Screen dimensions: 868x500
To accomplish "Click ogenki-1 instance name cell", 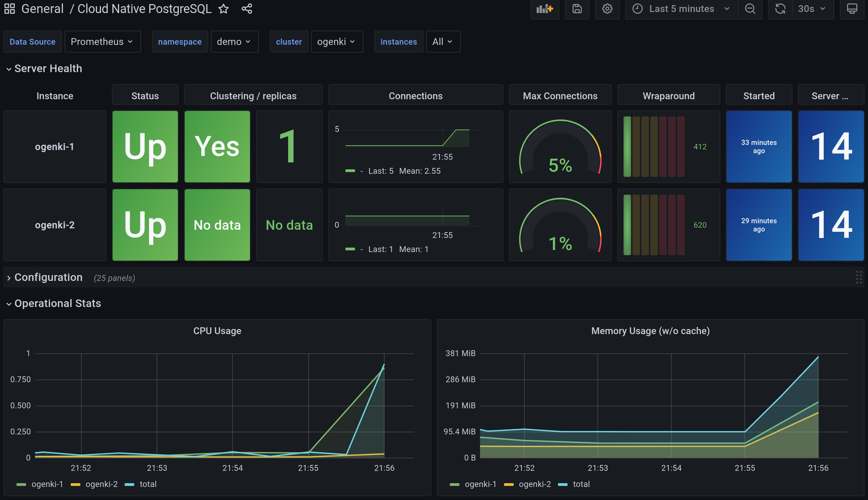I will (55, 147).
